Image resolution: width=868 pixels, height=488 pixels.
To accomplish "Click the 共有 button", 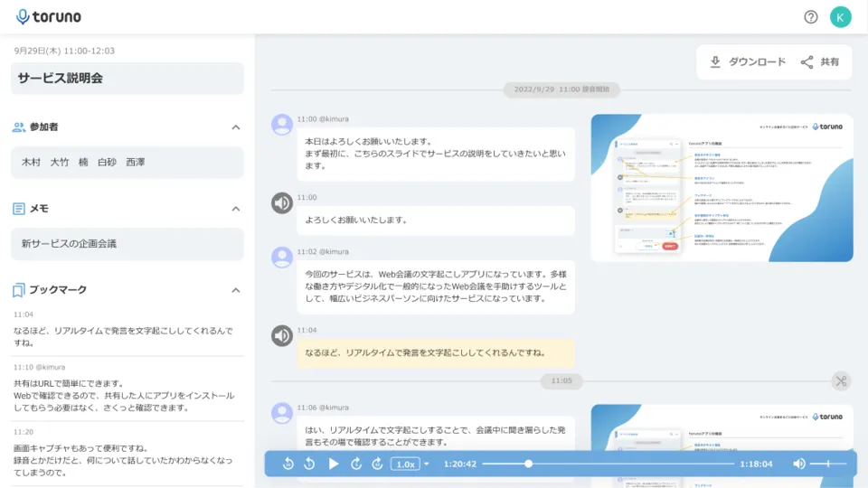I will (820, 62).
